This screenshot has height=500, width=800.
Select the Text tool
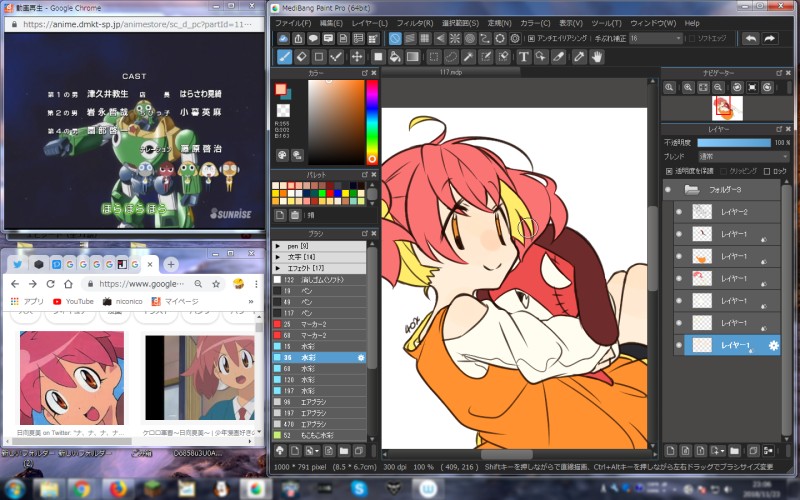pos(523,57)
